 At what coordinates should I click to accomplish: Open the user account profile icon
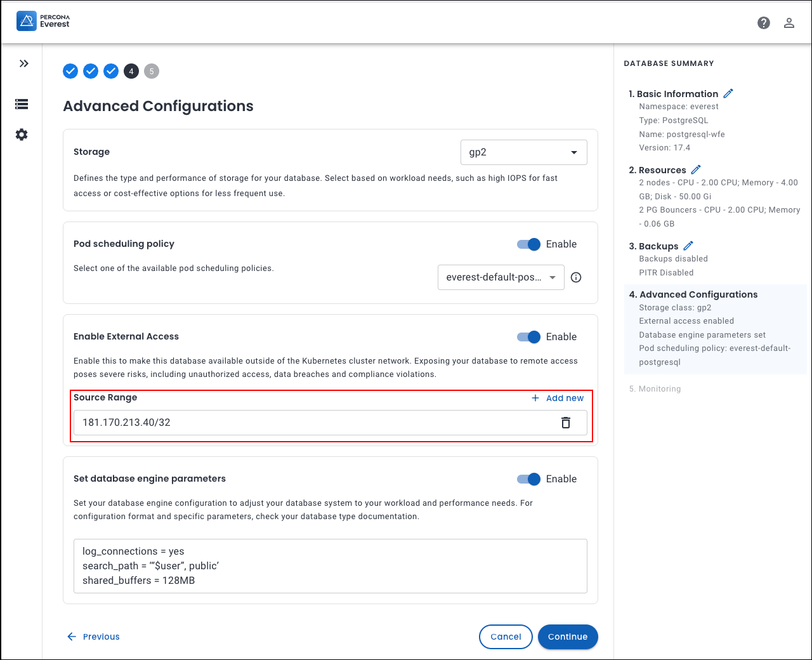(x=789, y=23)
